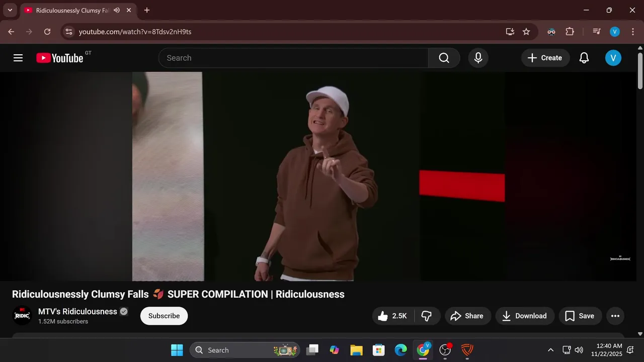This screenshot has height=362, width=644.
Task: Select the Ridiculousnessly Clumsy Falls tab
Action: pos(78,10)
